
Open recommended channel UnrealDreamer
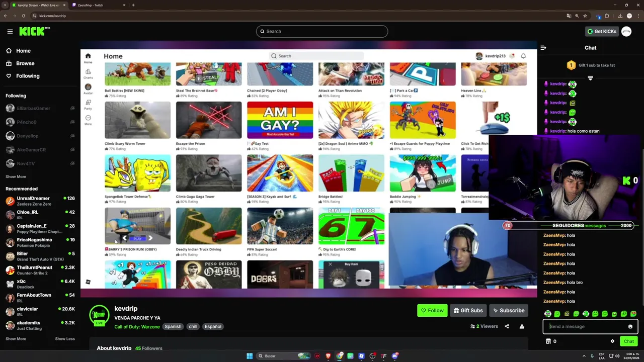40,201
